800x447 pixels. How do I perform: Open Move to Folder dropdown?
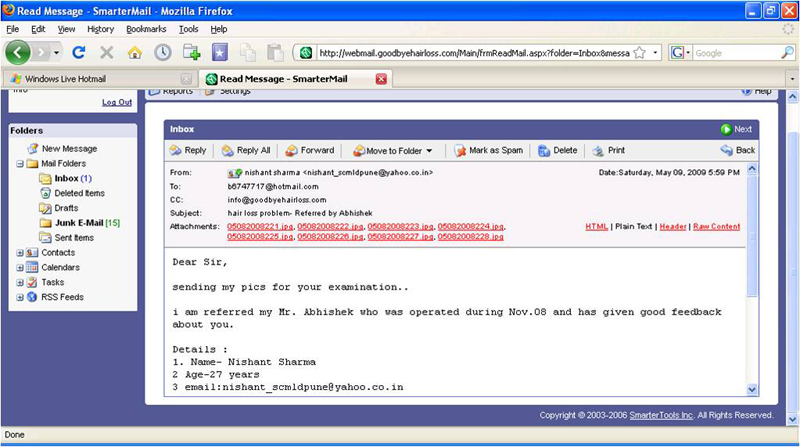pyautogui.click(x=393, y=150)
